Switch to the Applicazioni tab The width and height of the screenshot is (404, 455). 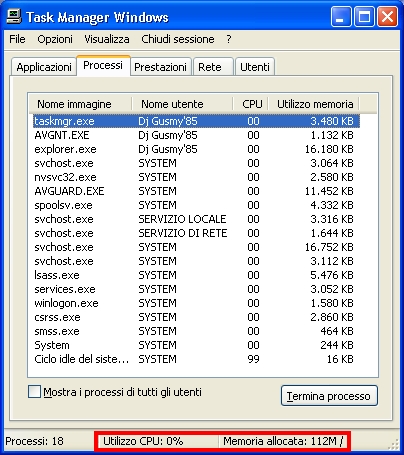(44, 67)
